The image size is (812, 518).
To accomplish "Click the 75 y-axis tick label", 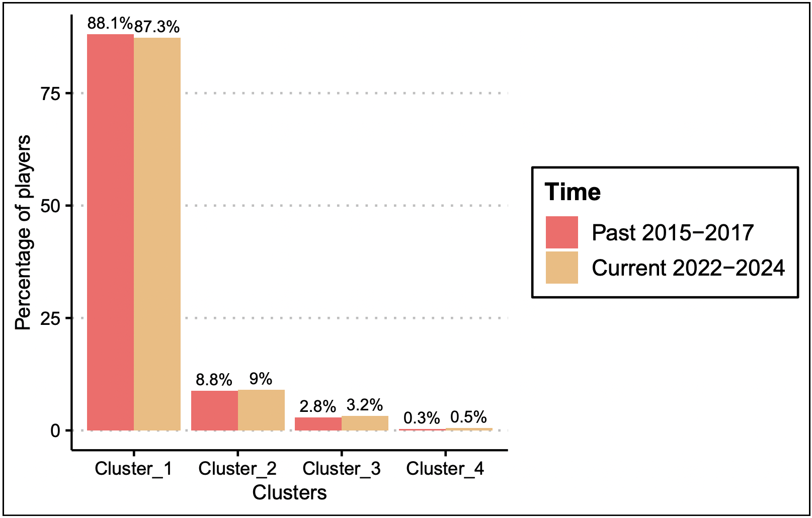I will click(x=50, y=94).
